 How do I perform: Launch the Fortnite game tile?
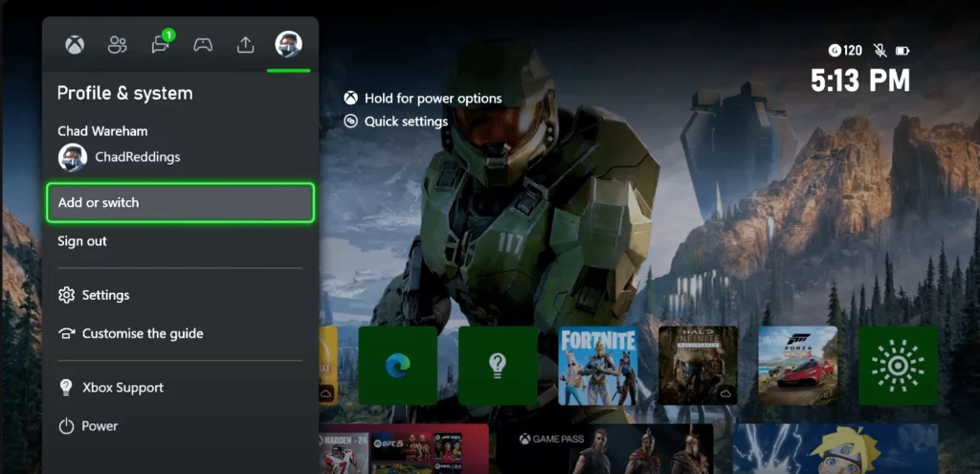pyautogui.click(x=598, y=365)
